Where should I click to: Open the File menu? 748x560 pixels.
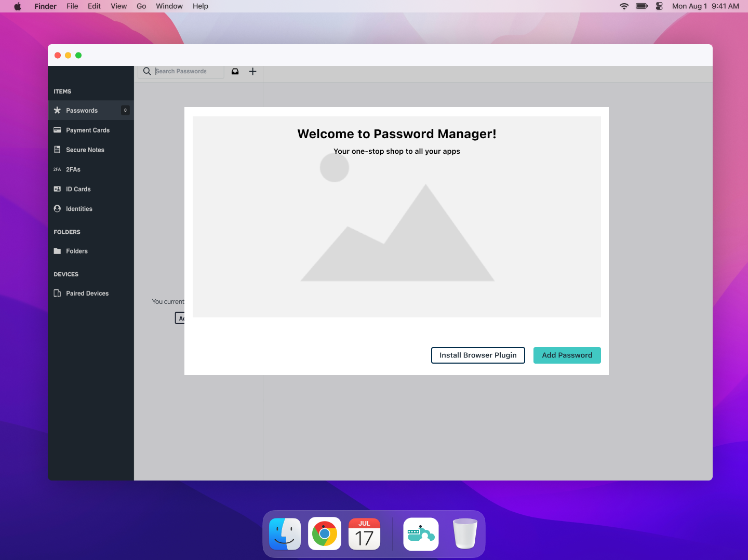[72, 6]
